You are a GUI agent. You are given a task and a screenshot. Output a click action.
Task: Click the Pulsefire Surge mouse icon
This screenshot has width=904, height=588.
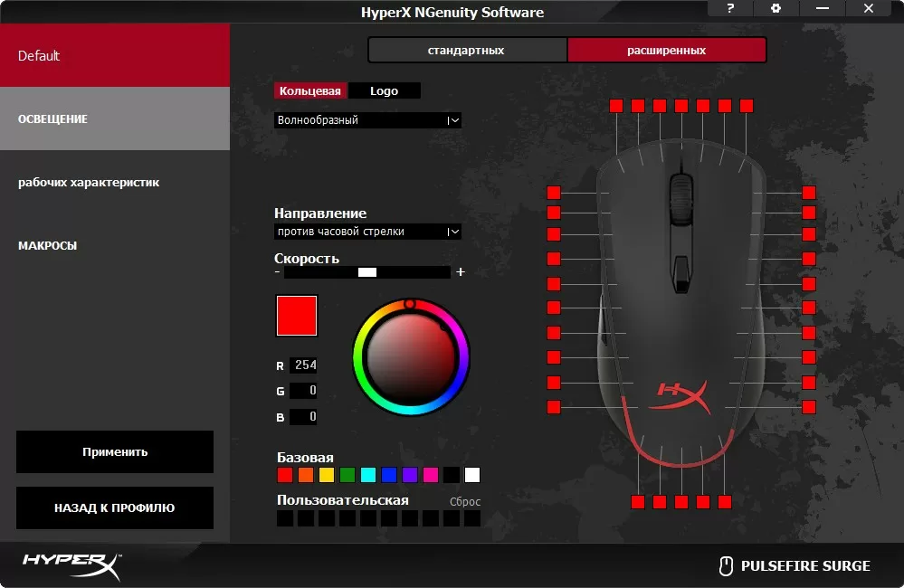[726, 566]
